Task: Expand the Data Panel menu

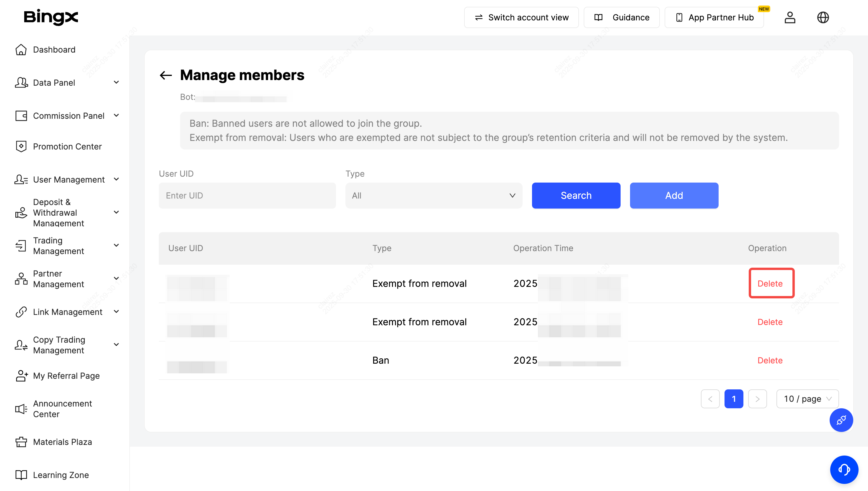Action: coord(67,83)
